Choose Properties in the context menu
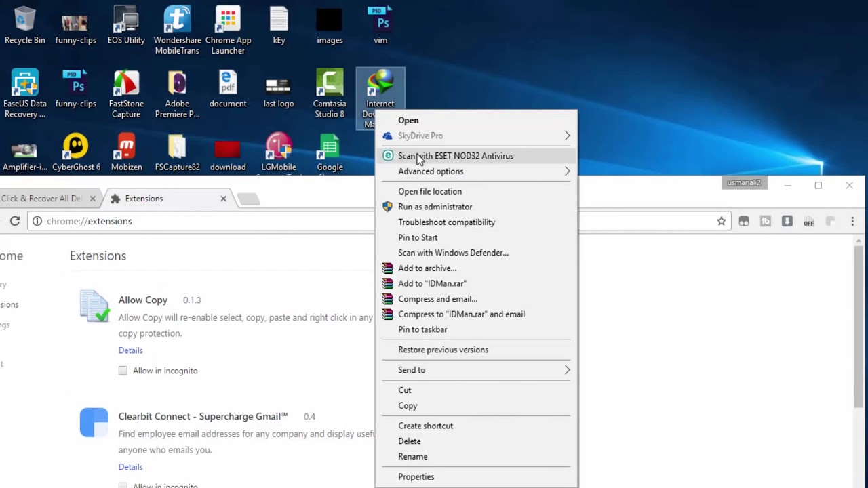 476,477
